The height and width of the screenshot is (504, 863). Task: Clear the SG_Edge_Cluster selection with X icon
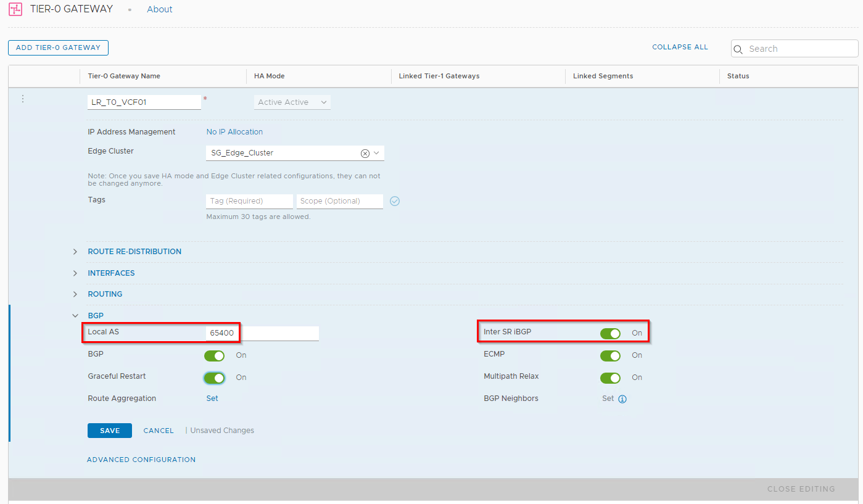pos(365,153)
